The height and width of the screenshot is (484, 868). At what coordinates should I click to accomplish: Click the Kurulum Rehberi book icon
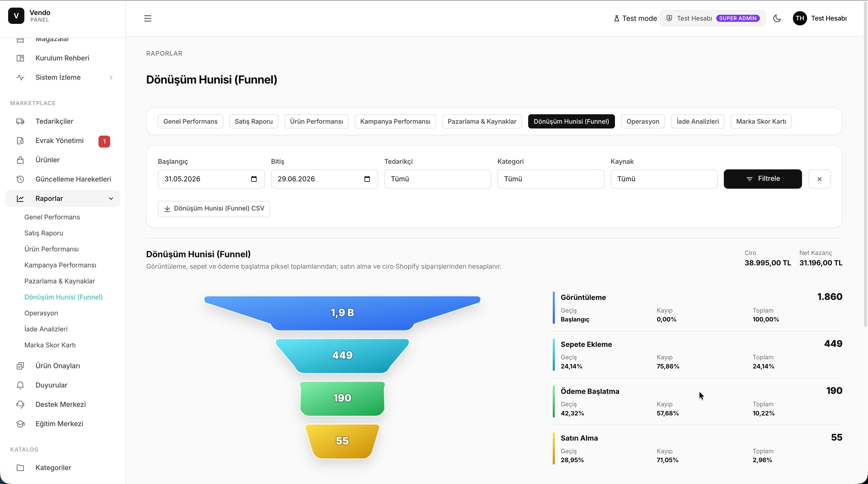point(20,58)
